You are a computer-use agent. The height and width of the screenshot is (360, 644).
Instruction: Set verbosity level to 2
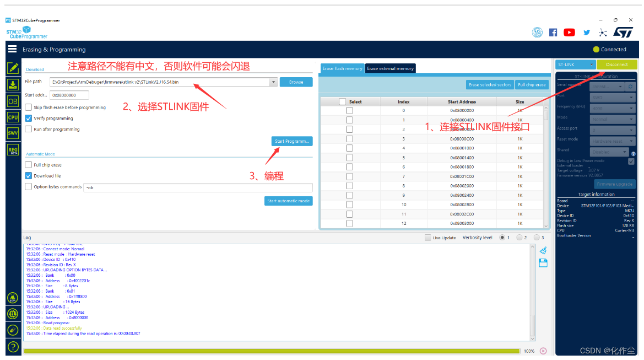(519, 238)
